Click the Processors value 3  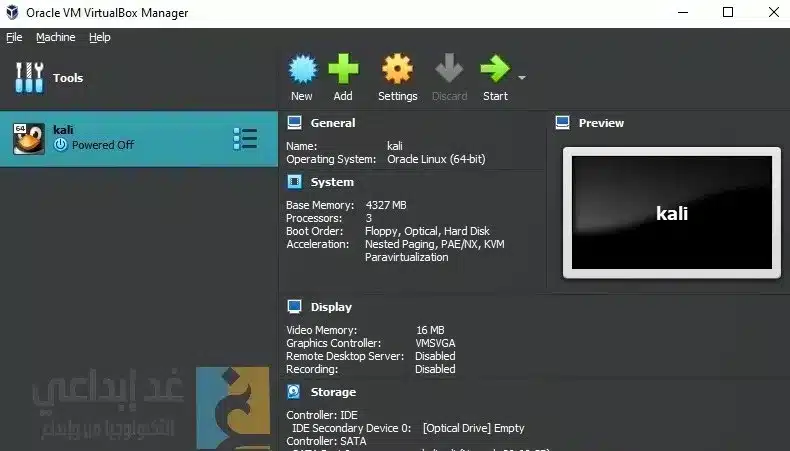tap(369, 218)
